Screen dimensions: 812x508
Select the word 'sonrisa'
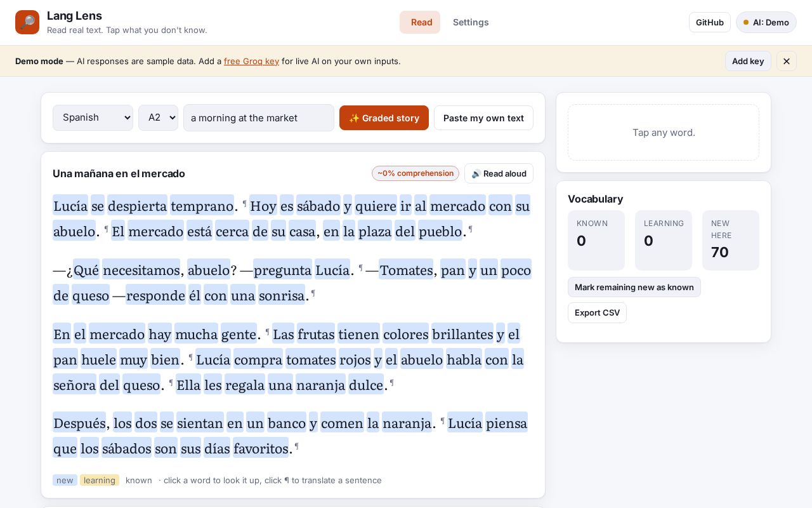(282, 295)
